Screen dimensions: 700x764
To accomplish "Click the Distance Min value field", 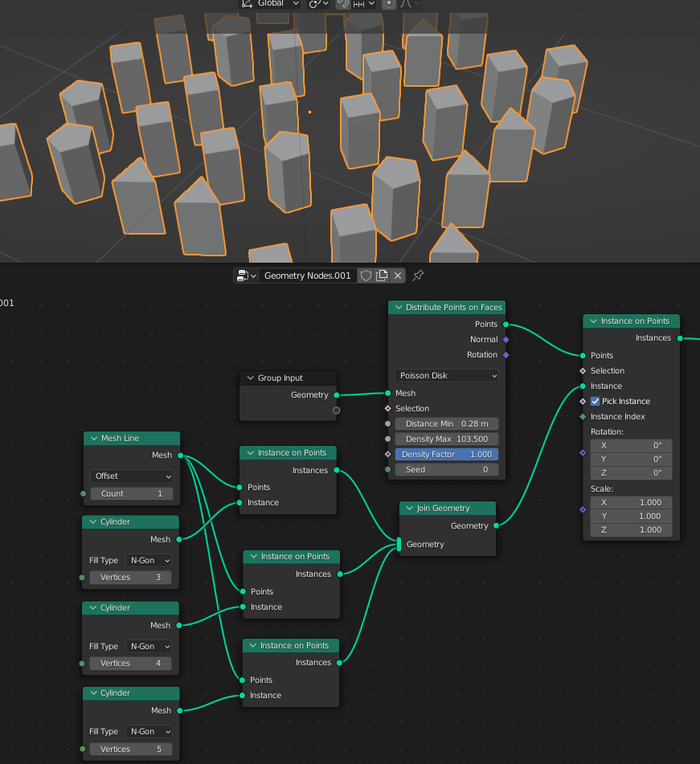I will point(447,424).
